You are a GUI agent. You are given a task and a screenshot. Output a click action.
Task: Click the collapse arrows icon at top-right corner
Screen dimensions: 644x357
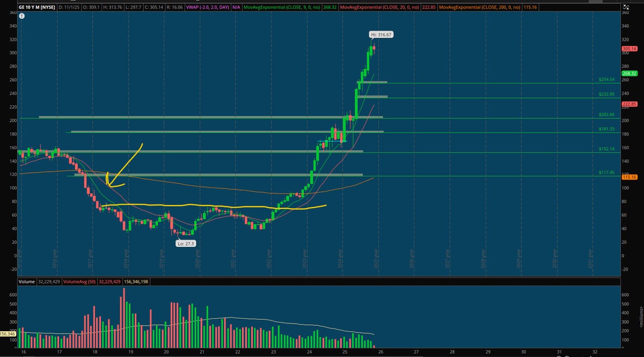click(626, 8)
